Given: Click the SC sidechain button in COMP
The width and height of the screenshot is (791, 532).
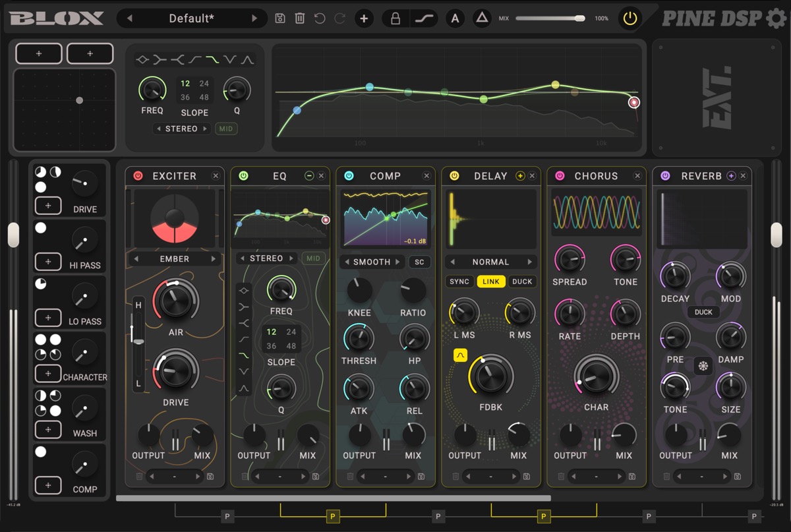Looking at the screenshot, I should coord(419,262).
